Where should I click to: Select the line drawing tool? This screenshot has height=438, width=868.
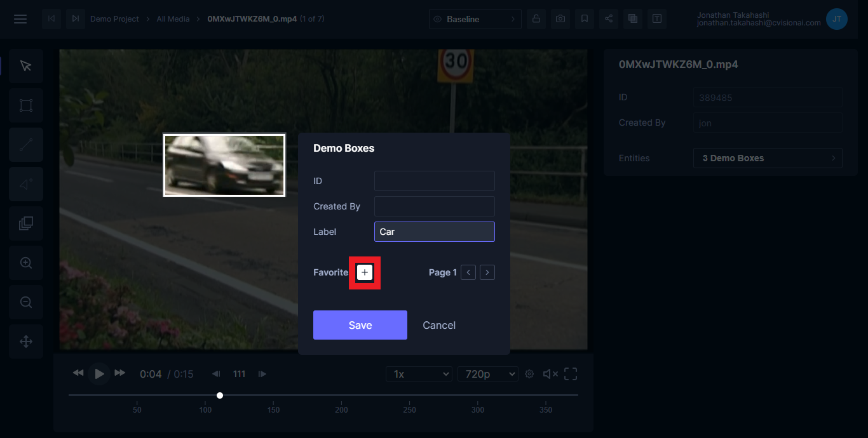coord(26,145)
